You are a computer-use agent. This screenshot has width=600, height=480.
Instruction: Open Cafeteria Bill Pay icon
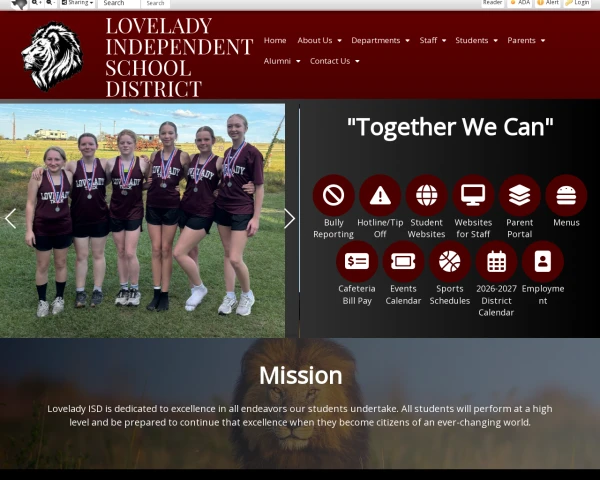357,262
